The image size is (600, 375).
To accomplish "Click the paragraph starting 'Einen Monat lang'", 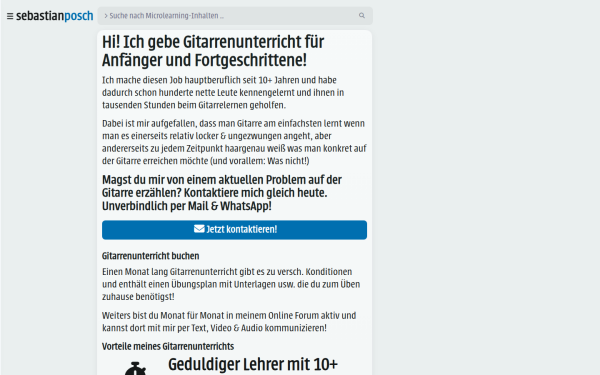I will (x=231, y=284).
